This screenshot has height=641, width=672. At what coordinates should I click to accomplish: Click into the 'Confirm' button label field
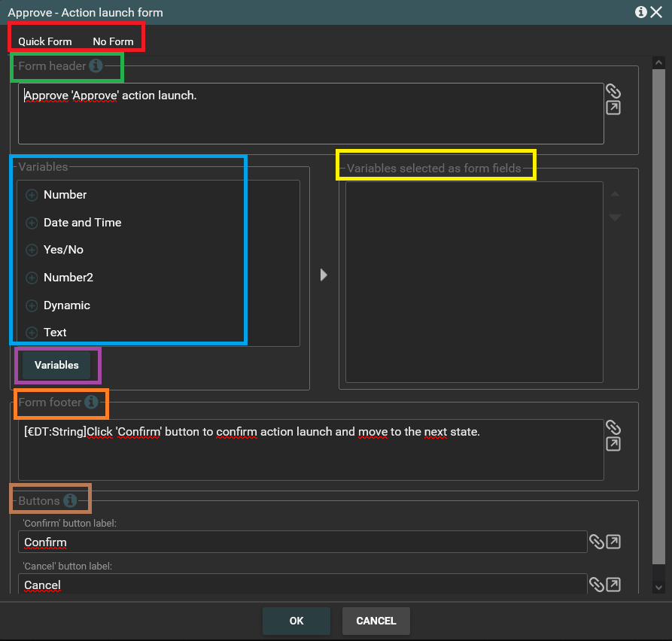click(x=301, y=542)
